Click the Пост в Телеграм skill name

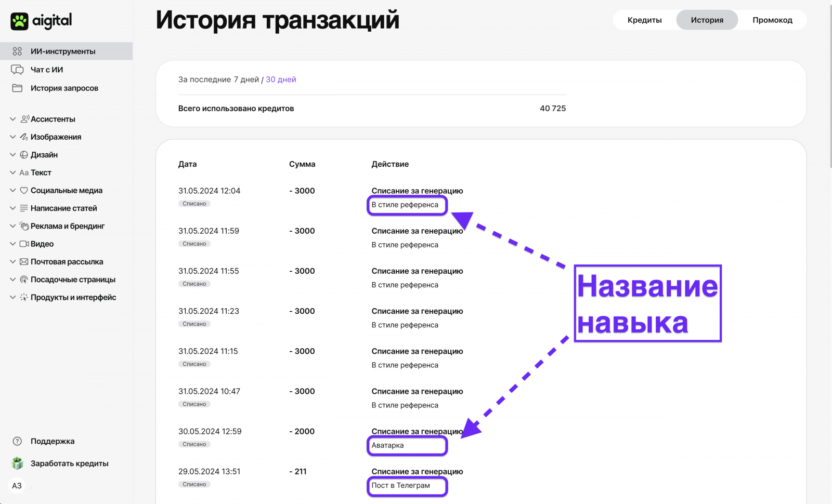400,485
